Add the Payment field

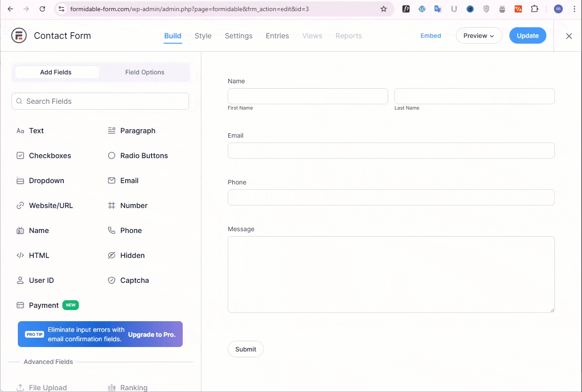click(44, 305)
